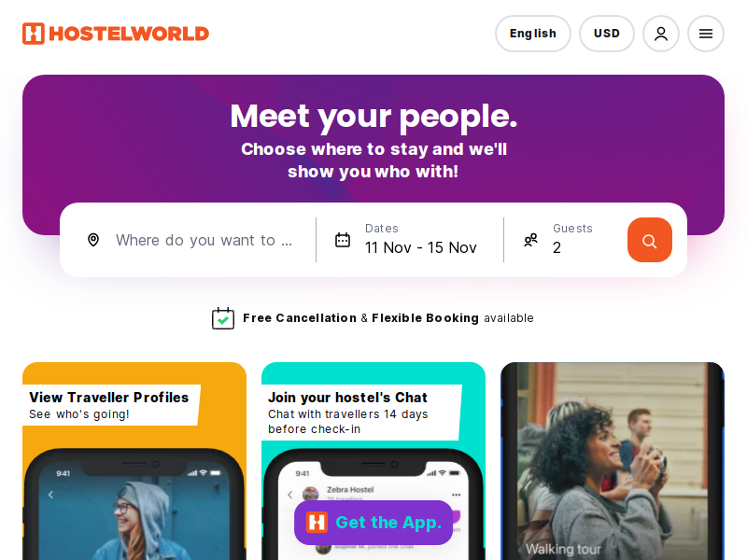Click the Get the App button
This screenshot has width=747, height=560.
click(x=373, y=523)
